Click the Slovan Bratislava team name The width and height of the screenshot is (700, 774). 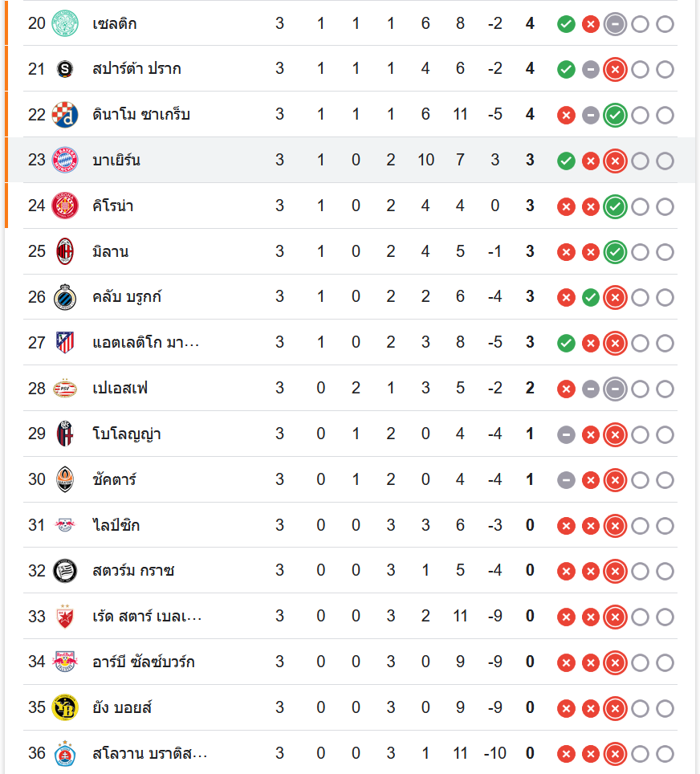150,754
